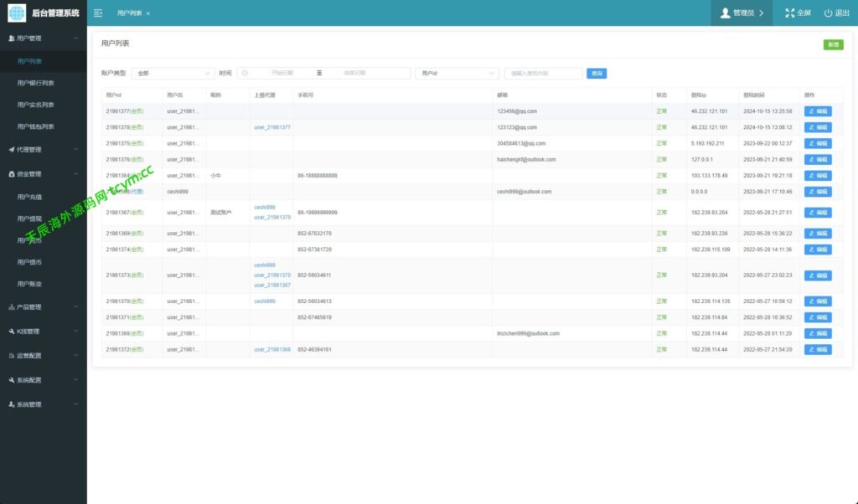Edit the user row with email 123456@qq.com
The image size is (858, 504).
(x=818, y=111)
